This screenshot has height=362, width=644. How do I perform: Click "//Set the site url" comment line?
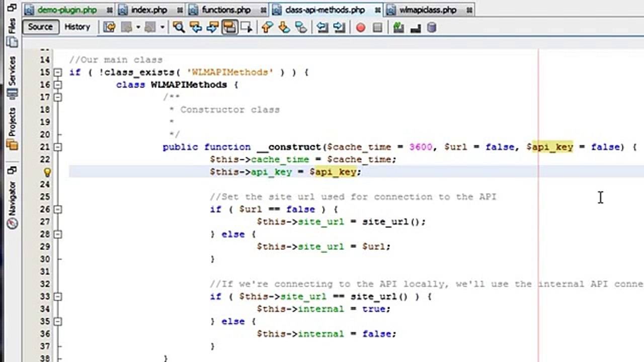click(x=353, y=197)
